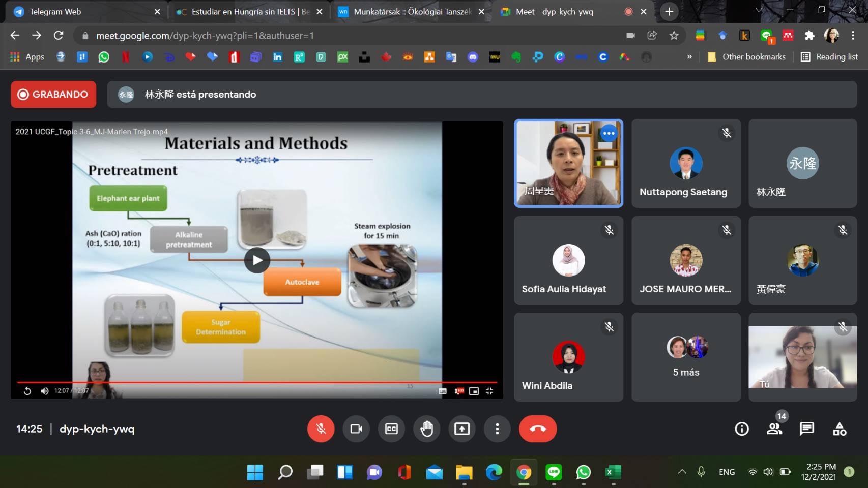
Task: Click the red video progress bar
Action: coord(256,382)
